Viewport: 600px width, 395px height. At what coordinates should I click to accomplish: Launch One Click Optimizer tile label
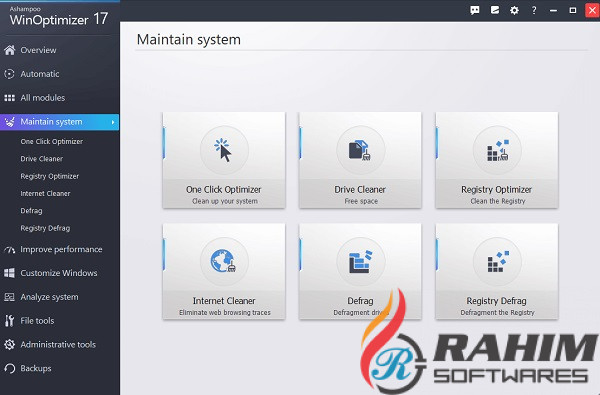coord(224,189)
